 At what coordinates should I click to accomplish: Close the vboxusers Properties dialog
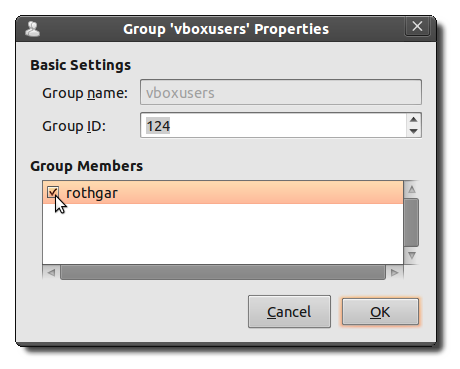point(417,26)
